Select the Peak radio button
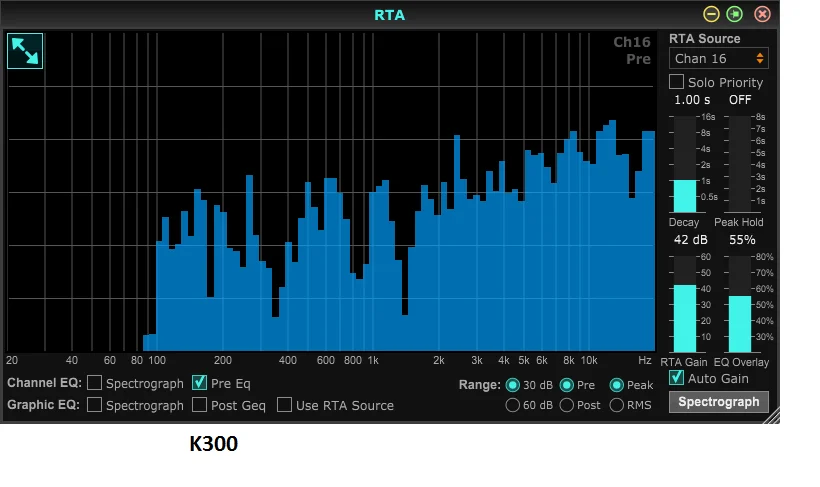This screenshot has width=820, height=487. pos(617,385)
